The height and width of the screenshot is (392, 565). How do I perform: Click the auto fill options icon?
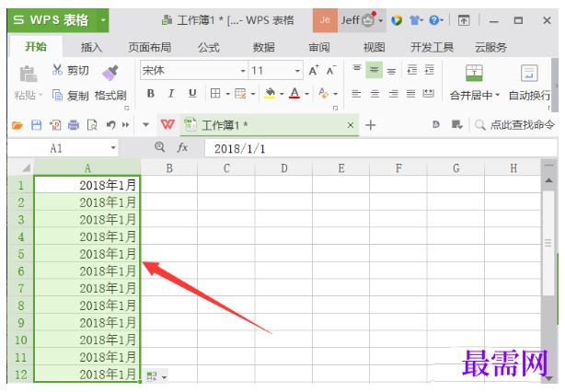click(156, 377)
